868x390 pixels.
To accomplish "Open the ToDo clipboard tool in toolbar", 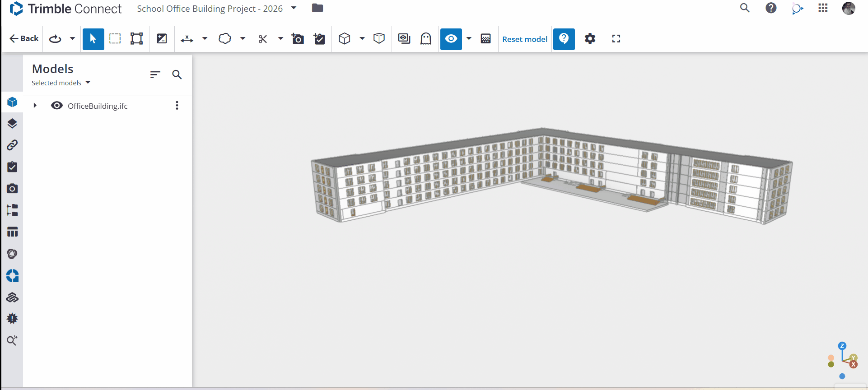I will tap(319, 39).
